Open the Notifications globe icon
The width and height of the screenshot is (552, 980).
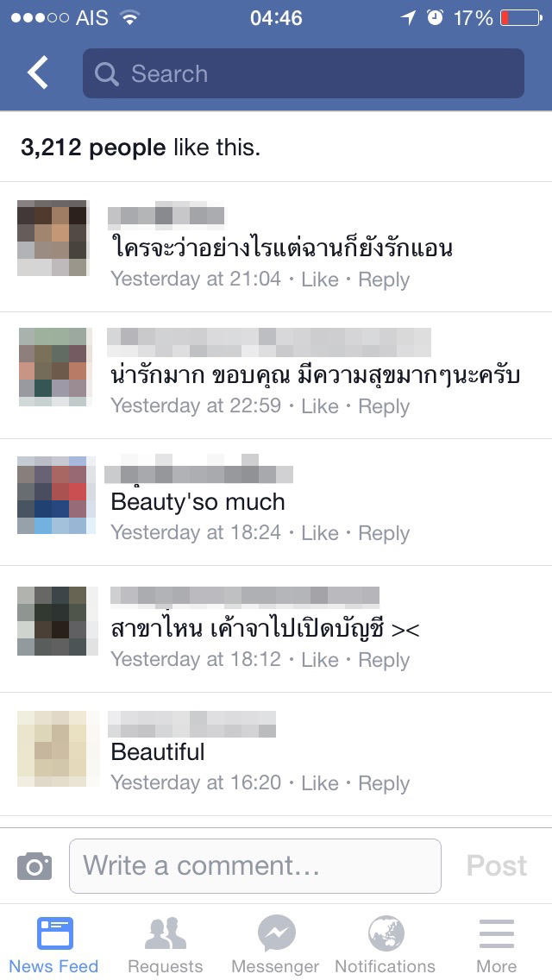(x=385, y=933)
